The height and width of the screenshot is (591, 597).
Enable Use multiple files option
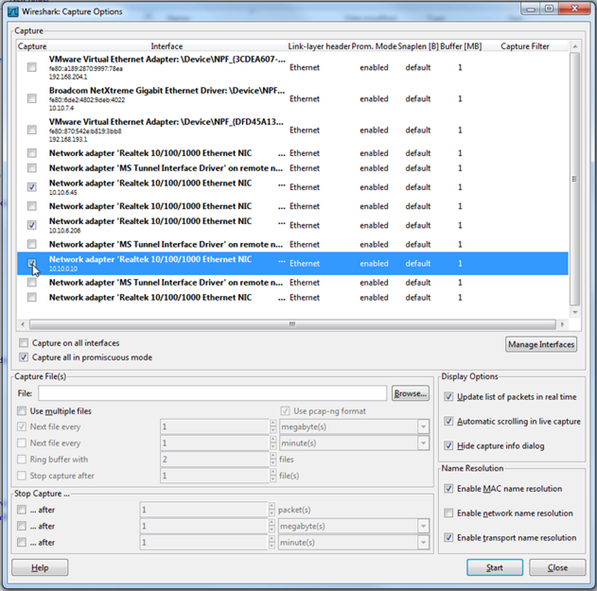pyautogui.click(x=22, y=411)
